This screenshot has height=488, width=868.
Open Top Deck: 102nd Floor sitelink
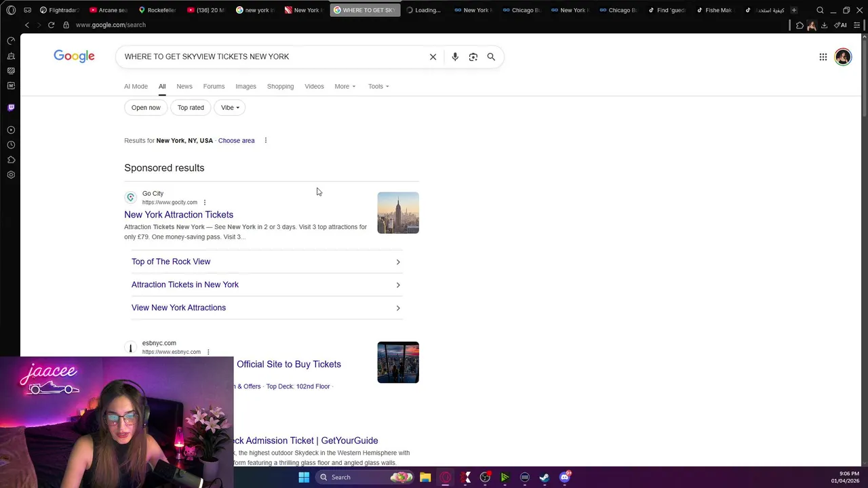[x=298, y=386]
